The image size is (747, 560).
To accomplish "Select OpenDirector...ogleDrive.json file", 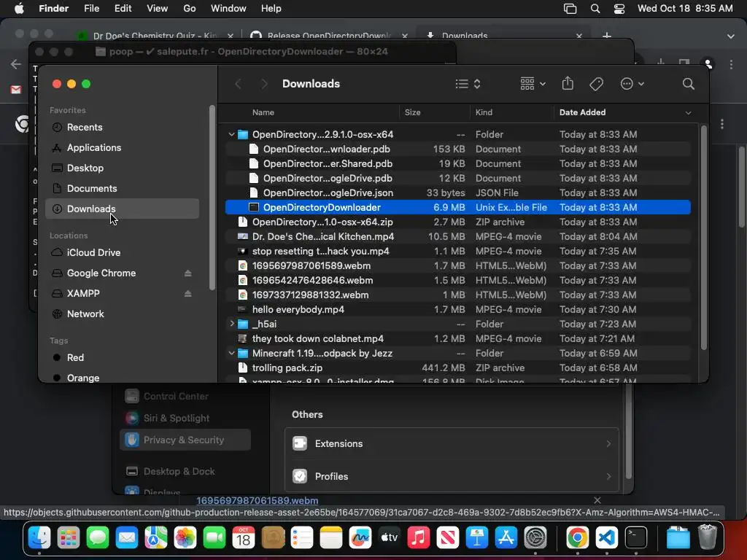I will (458, 192).
